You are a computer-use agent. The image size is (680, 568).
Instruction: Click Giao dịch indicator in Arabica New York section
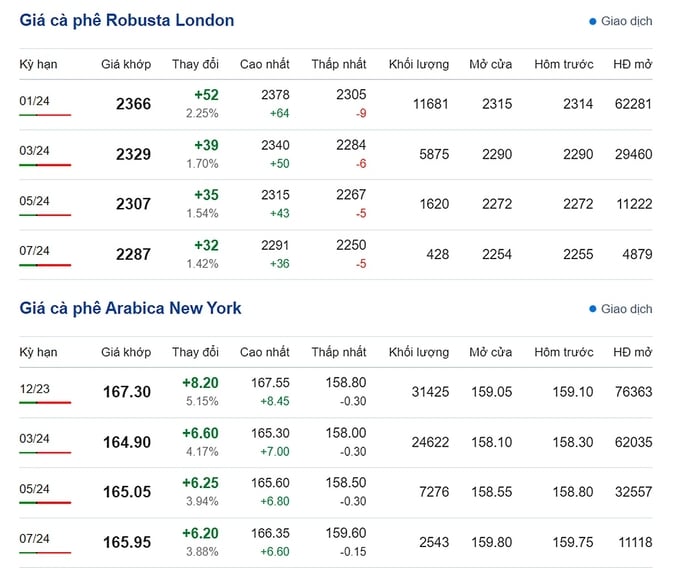621,309
